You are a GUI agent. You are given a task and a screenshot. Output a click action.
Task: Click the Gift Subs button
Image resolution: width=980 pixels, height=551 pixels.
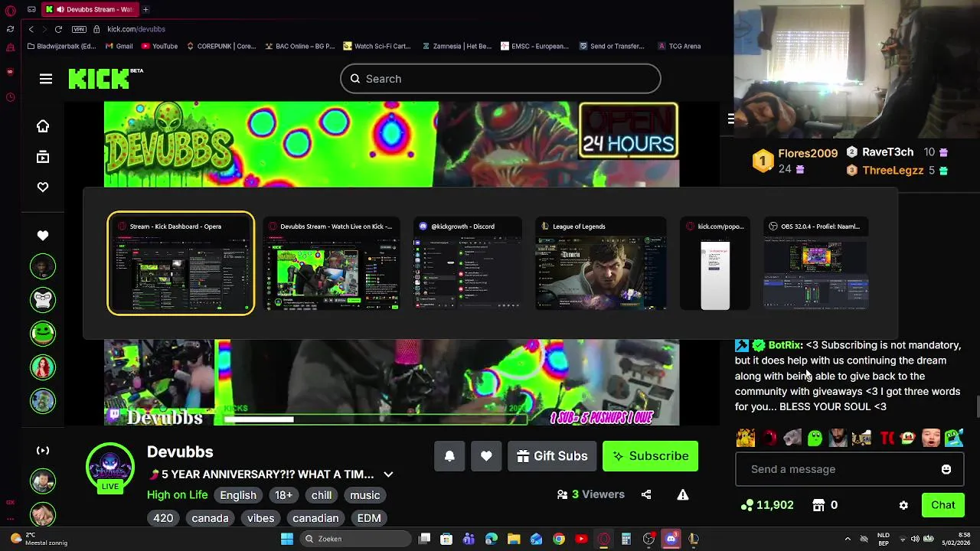coord(552,456)
